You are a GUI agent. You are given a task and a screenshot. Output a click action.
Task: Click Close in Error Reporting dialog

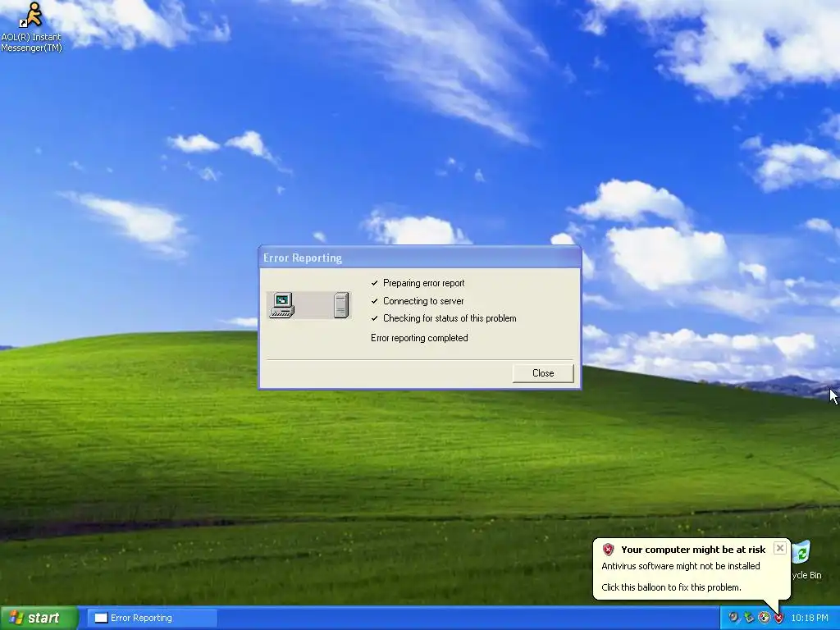pyautogui.click(x=543, y=373)
